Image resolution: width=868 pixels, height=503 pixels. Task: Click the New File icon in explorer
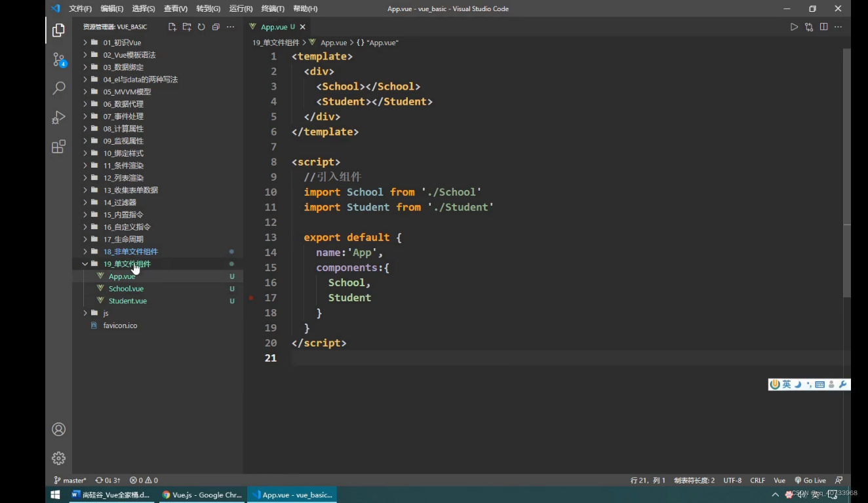(172, 27)
